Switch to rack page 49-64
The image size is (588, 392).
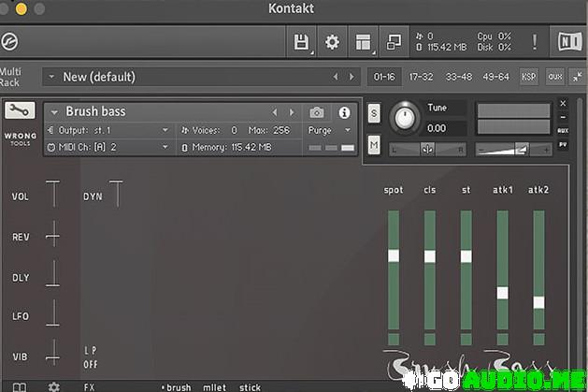495,77
